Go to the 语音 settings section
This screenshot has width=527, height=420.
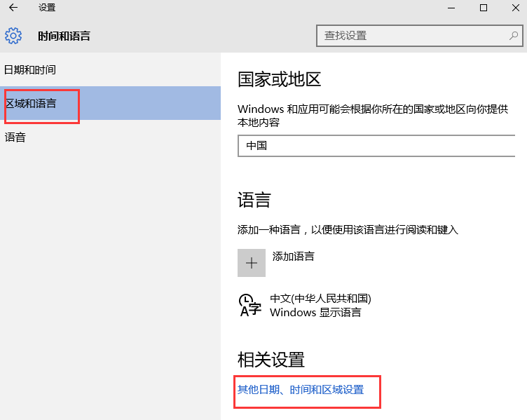click(x=15, y=137)
